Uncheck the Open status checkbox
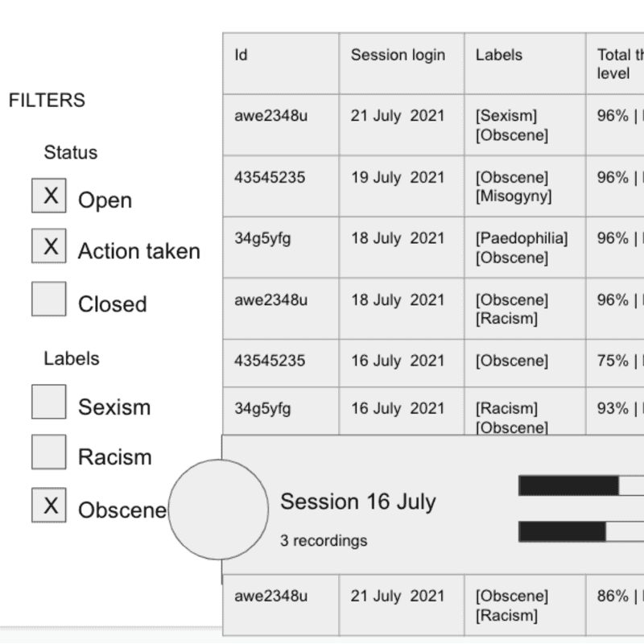 tap(49, 196)
